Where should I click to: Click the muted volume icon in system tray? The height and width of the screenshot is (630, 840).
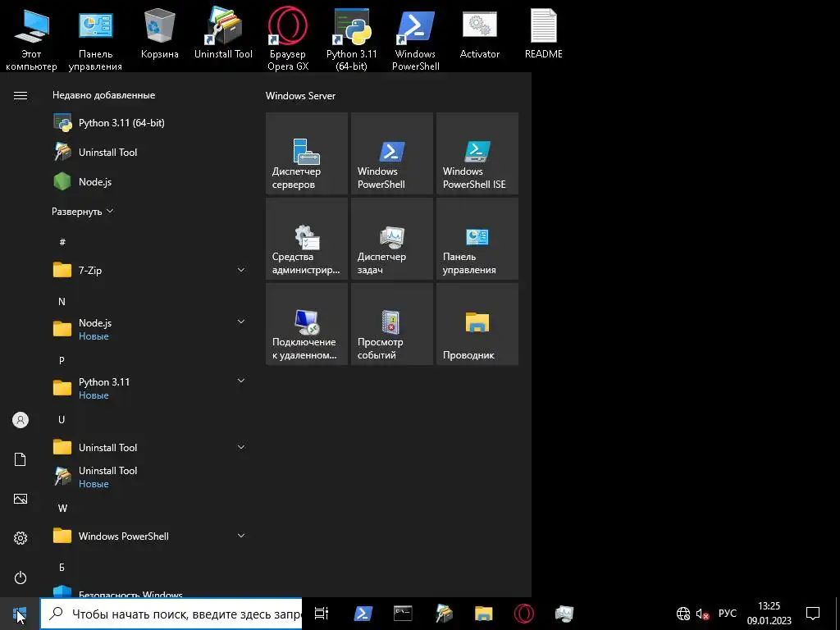click(x=702, y=614)
